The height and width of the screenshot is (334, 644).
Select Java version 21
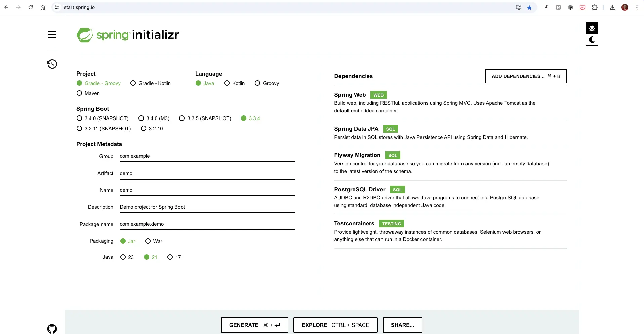[x=151, y=257]
